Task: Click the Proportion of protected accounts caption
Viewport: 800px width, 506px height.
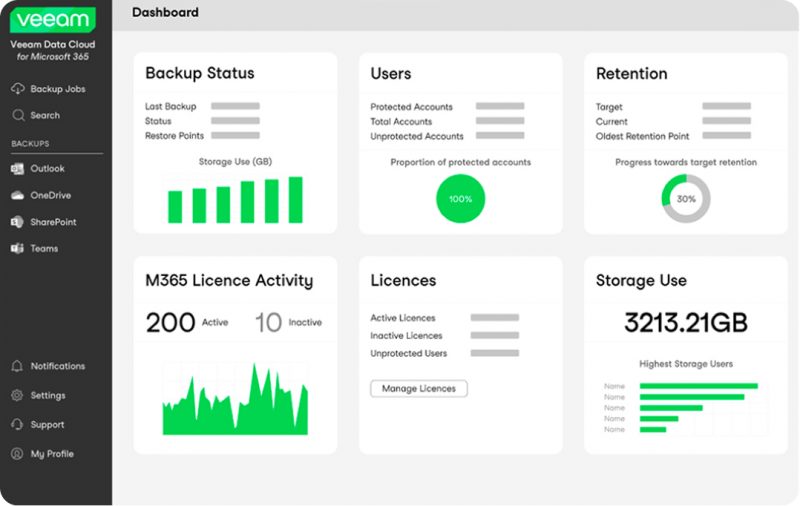Action: pyautogui.click(x=460, y=162)
